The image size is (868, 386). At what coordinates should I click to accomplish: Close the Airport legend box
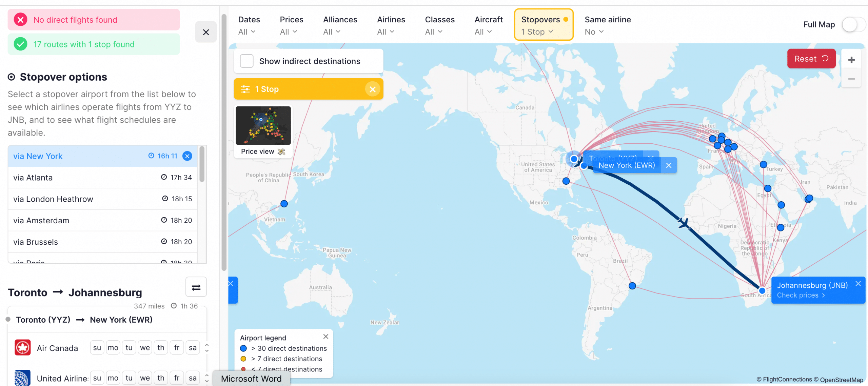tap(325, 337)
